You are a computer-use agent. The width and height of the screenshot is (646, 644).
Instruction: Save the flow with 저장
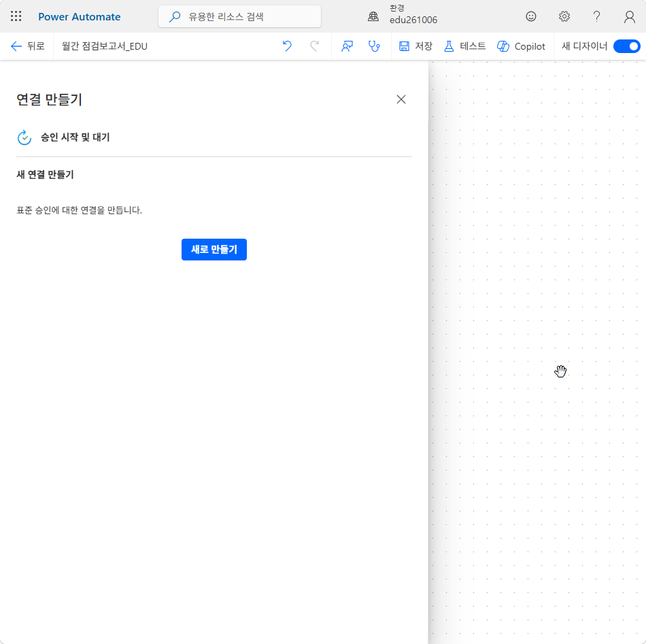415,46
